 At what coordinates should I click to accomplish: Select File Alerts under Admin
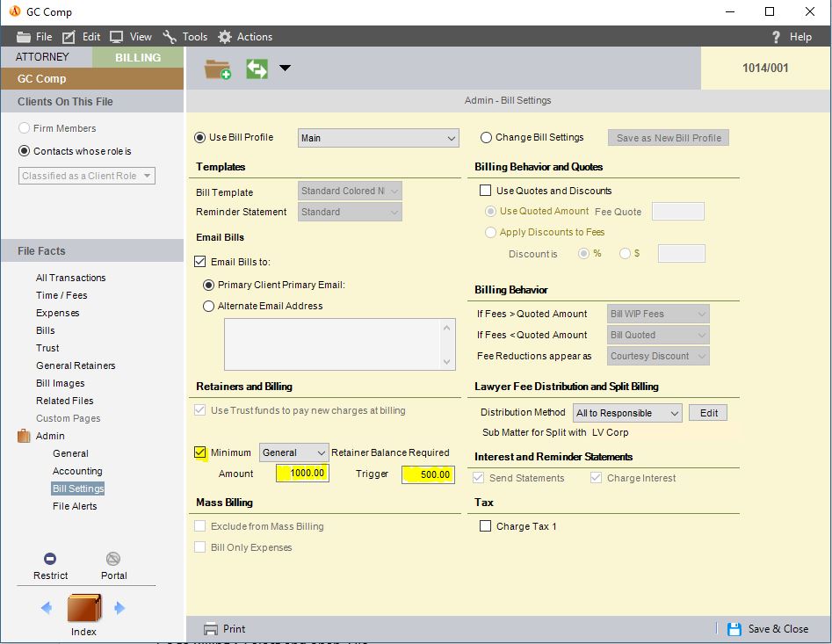(75, 505)
